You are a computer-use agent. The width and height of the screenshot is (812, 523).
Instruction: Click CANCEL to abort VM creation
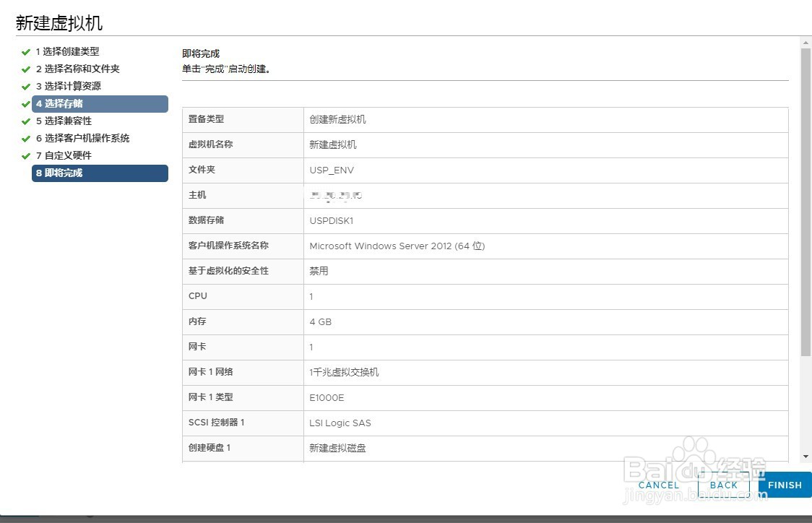658,485
